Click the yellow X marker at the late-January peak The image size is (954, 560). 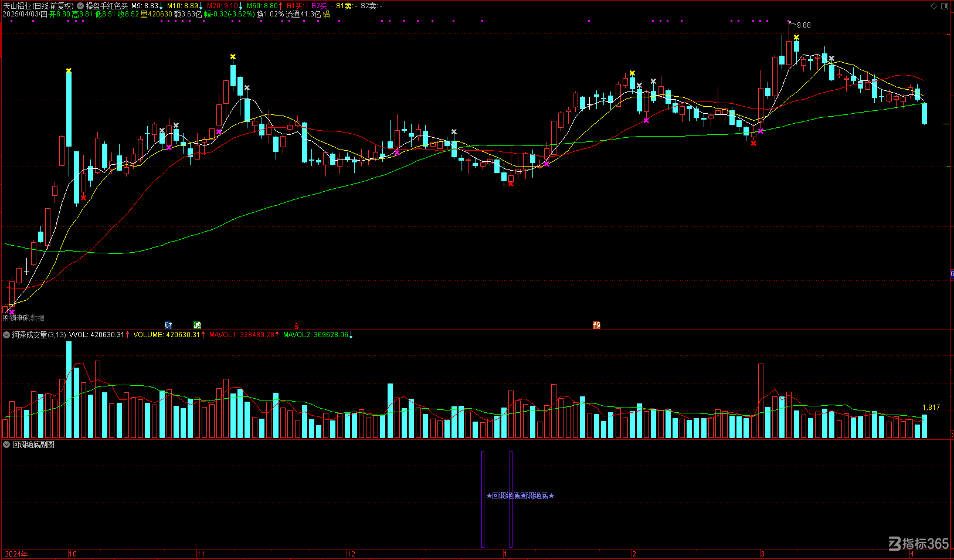(632, 73)
